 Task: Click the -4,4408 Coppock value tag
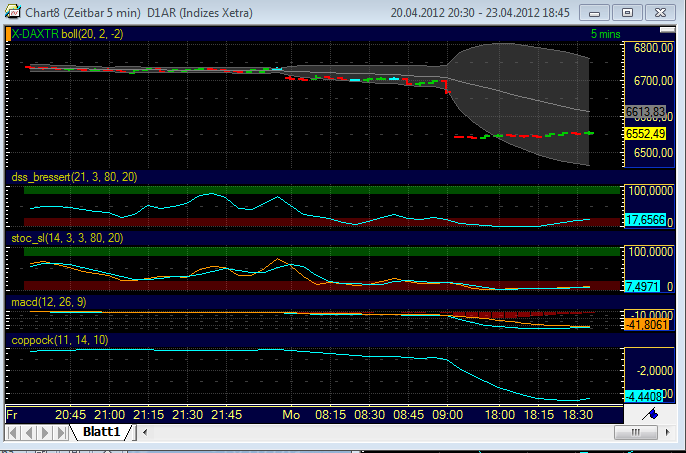click(644, 397)
